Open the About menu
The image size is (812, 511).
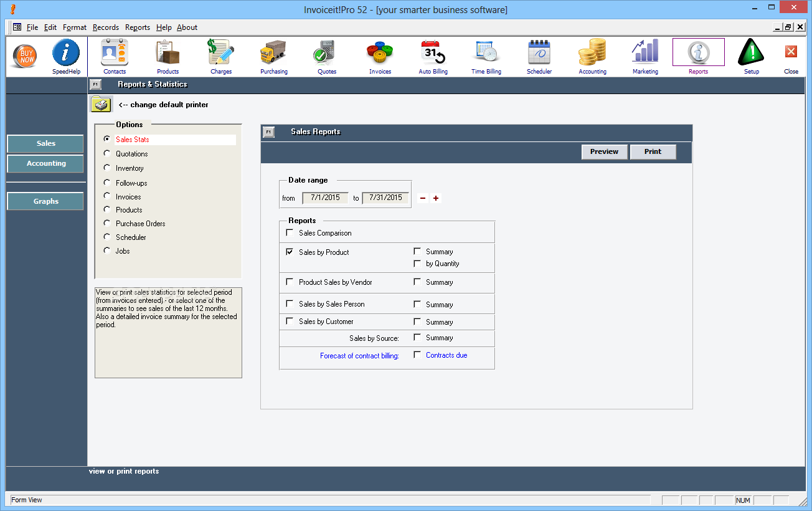(x=187, y=27)
